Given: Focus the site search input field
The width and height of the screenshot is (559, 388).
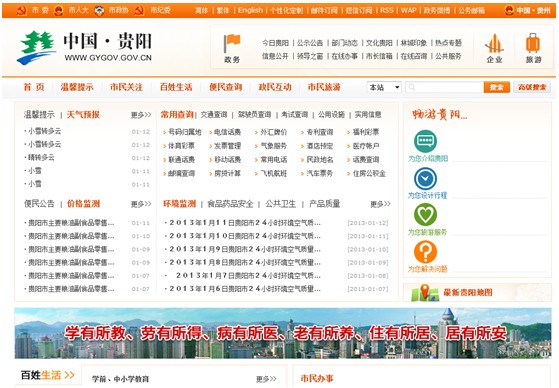Looking at the screenshot, I should [x=445, y=87].
